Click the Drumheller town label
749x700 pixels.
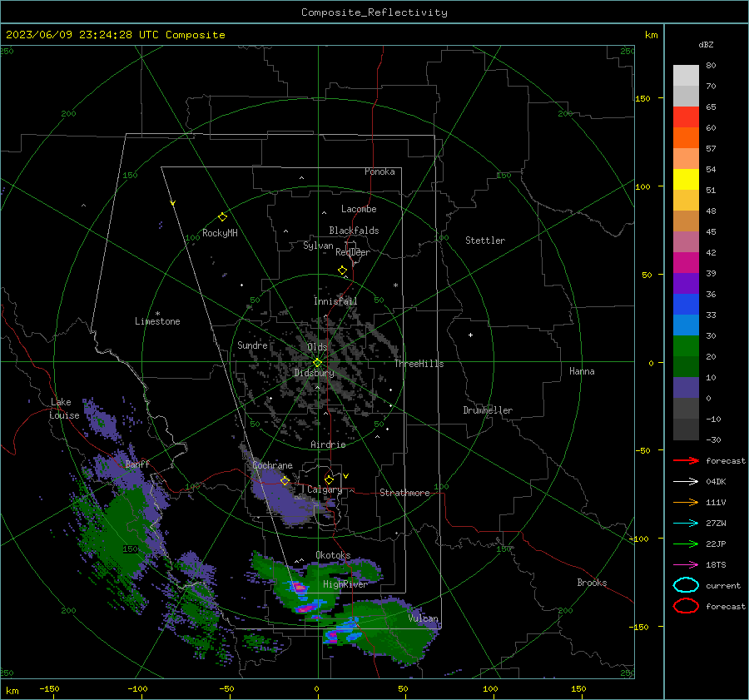pyautogui.click(x=488, y=410)
